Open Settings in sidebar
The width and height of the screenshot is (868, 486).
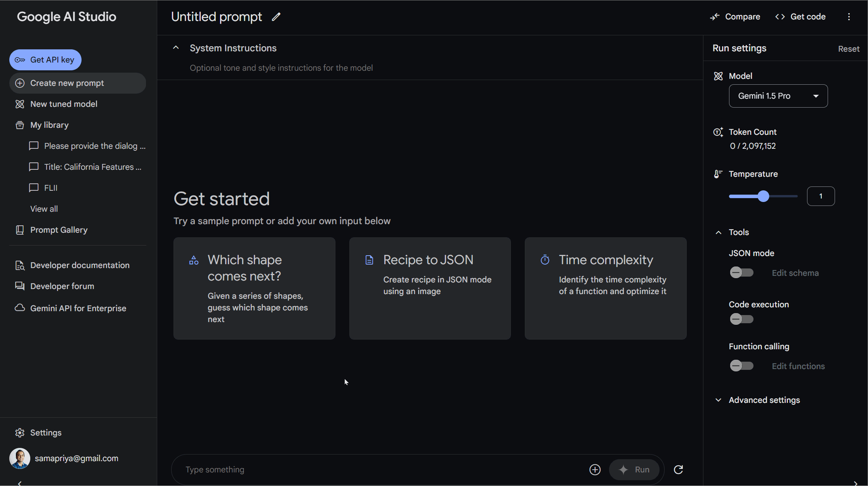[78, 433]
